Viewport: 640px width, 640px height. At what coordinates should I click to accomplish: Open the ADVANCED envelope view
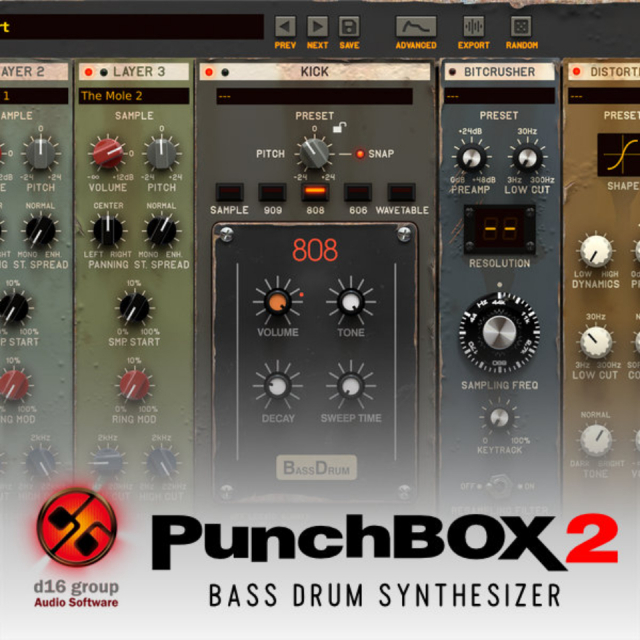416,27
